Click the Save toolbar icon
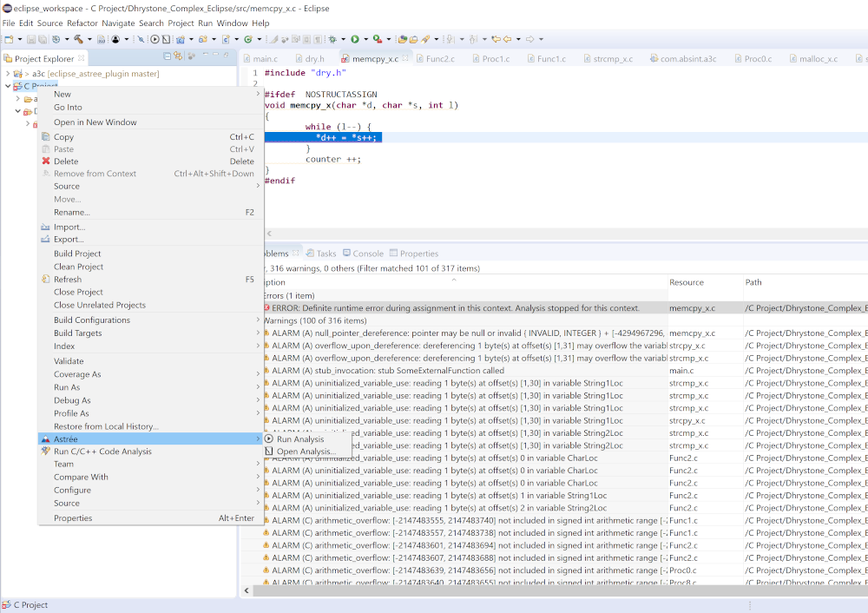Screen dimensions: 868x613 (x=31, y=39)
